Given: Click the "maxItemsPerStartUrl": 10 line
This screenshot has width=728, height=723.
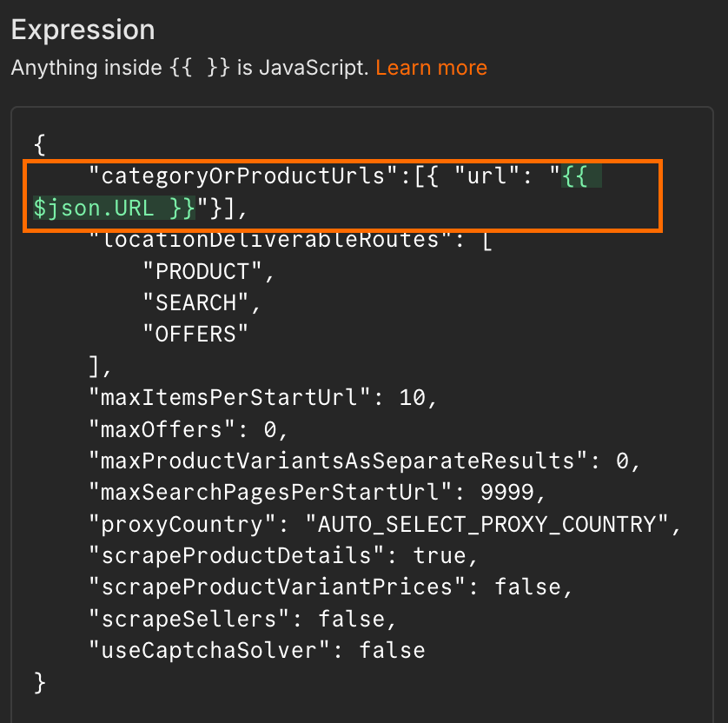Looking at the screenshot, I should pyautogui.click(x=262, y=398).
